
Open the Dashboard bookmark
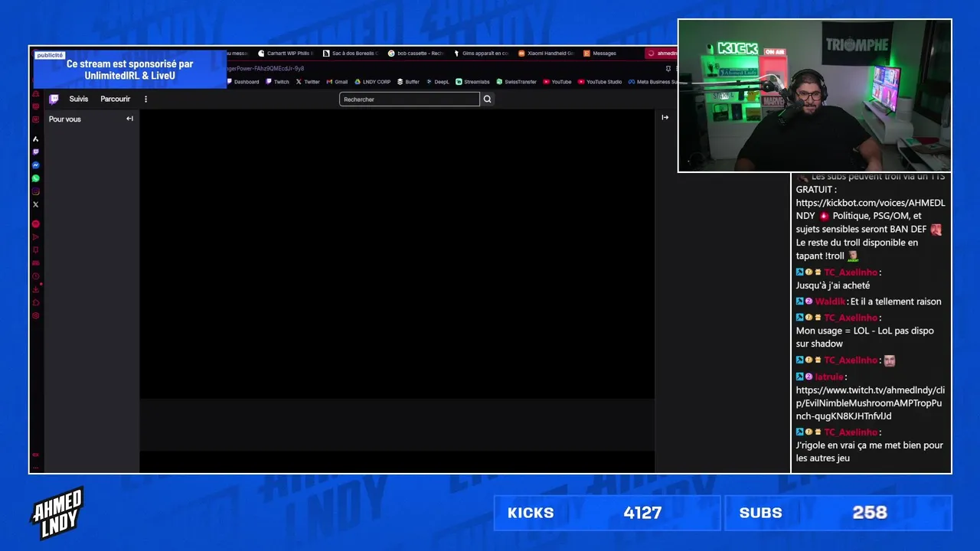[x=243, y=82]
